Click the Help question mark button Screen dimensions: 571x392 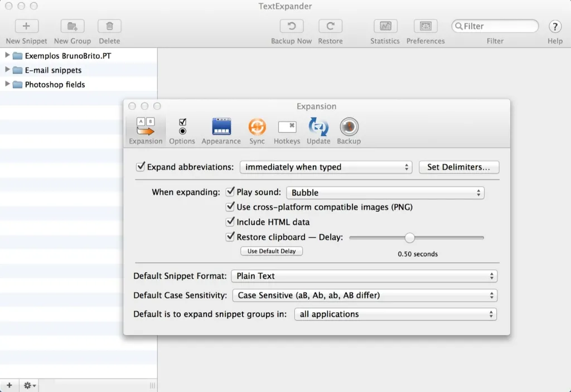coord(555,26)
